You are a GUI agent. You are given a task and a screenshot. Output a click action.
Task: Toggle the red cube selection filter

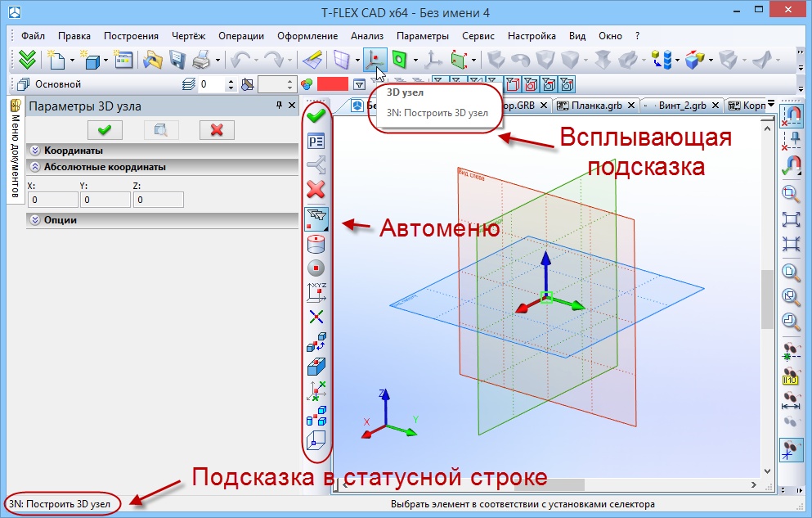(x=514, y=84)
